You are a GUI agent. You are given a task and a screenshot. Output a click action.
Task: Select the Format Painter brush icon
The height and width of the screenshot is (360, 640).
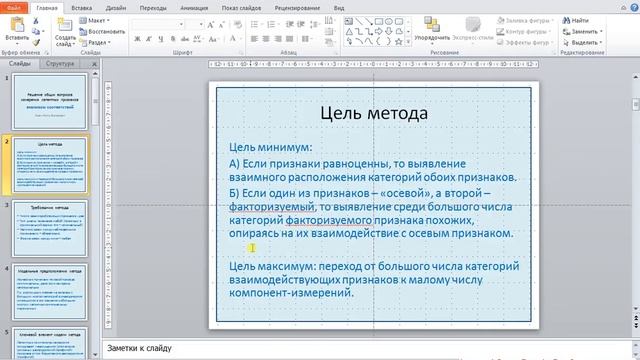pyautogui.click(x=36, y=42)
